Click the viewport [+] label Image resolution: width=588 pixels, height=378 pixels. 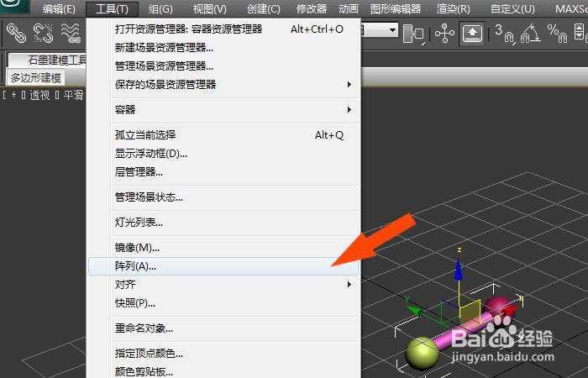pos(14,95)
